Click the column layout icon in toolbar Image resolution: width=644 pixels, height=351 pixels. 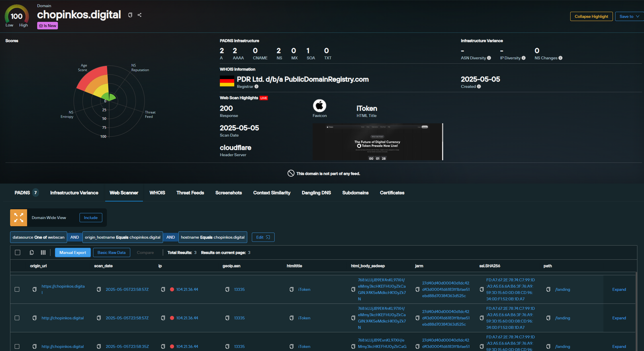click(43, 253)
